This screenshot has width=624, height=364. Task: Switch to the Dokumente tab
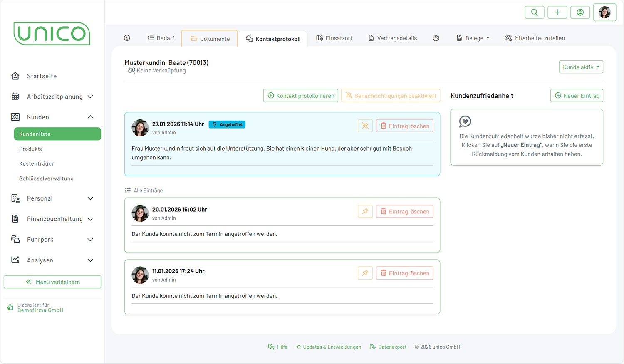point(210,39)
